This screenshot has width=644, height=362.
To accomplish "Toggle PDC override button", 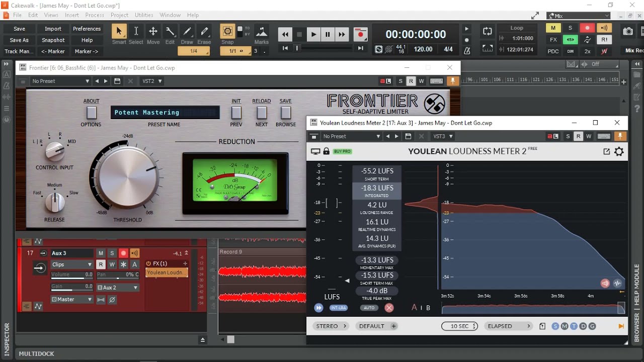I will (553, 51).
